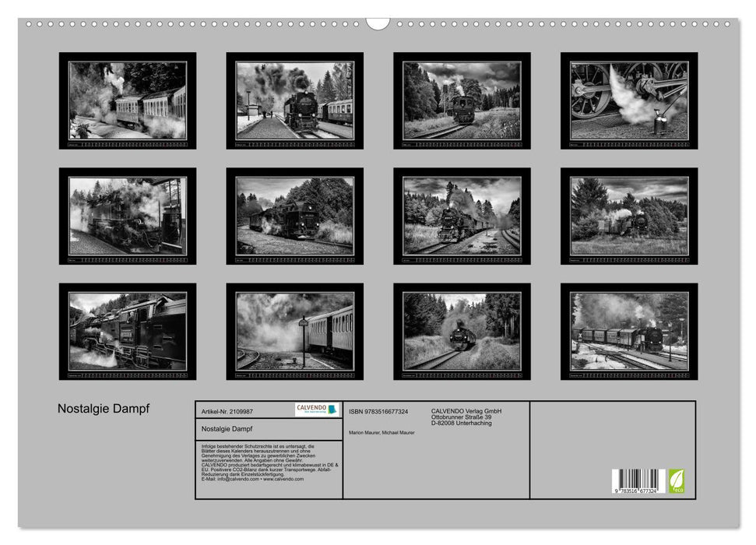Select the first thumbnail with snowy train carriages
Image resolution: width=756 pixels, height=545 pixels.
point(128,100)
